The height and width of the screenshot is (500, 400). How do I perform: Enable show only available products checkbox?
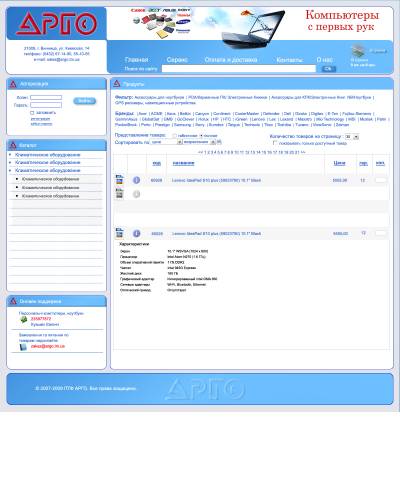pos(275,143)
